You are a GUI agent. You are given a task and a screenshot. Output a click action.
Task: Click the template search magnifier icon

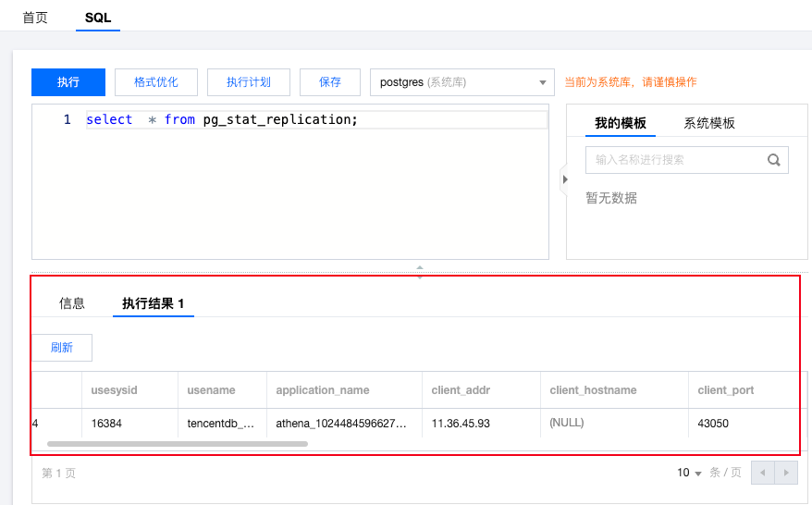pyautogui.click(x=774, y=160)
